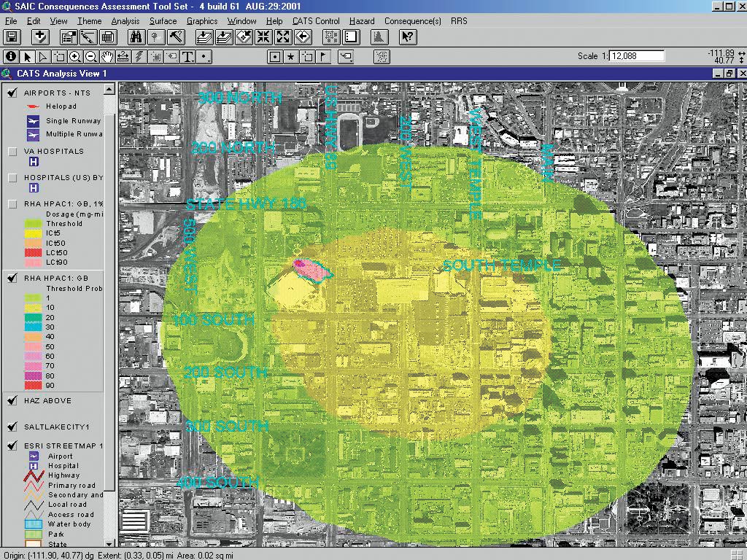Click the SOUTH TEMPLE street label
Screen dimensions: 747x560
coord(501,265)
